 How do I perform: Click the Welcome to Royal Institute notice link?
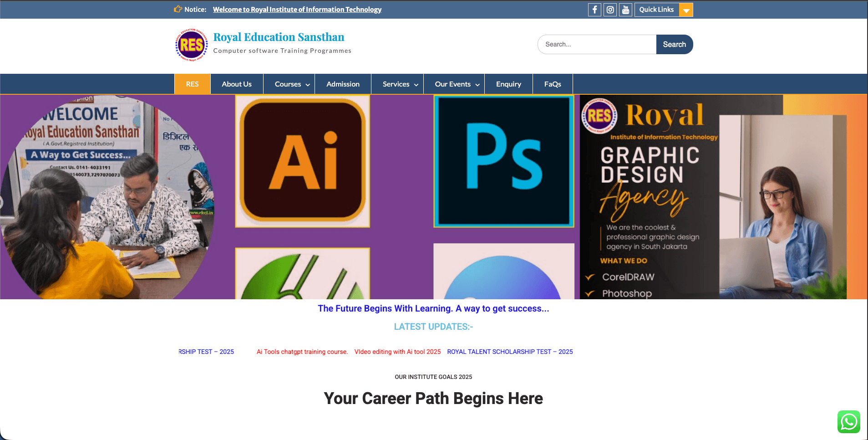[297, 10]
